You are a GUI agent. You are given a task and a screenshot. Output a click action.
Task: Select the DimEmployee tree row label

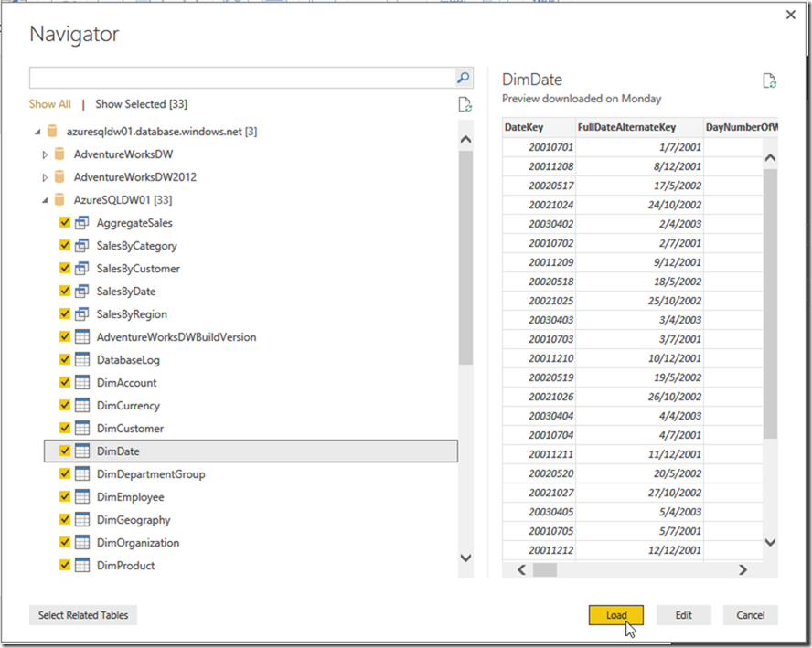point(131,497)
